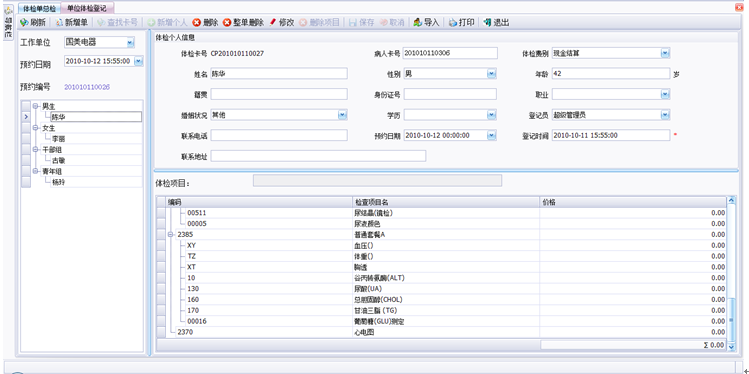Click the items table scrollbar up arrow
The image size is (749, 374).
tap(731, 202)
